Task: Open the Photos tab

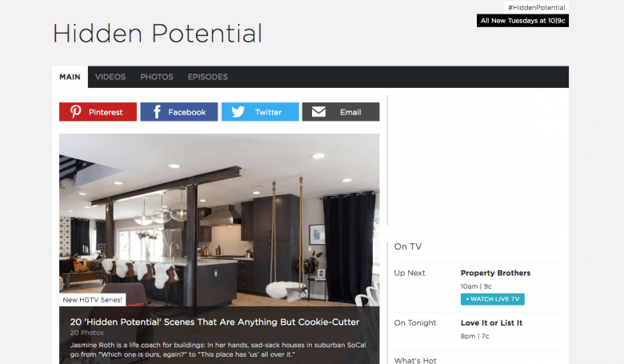Action: click(156, 77)
